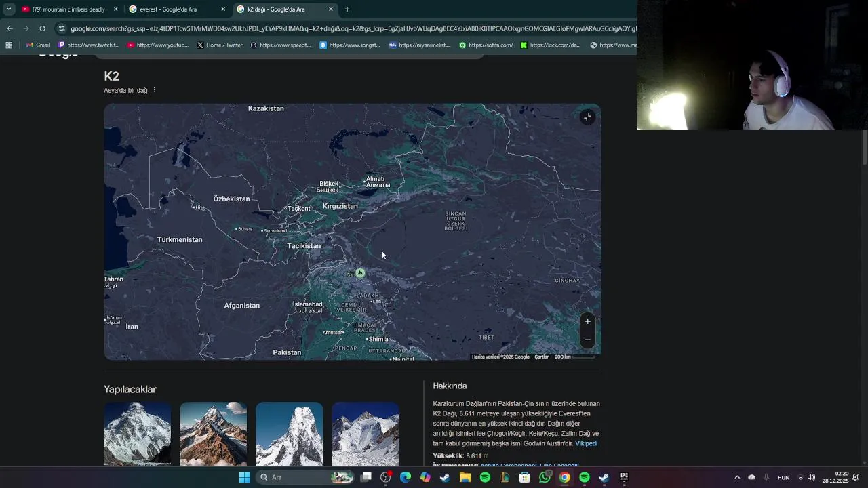Image resolution: width=868 pixels, height=488 pixels.
Task: Open the OneDrive cloud tray icon
Action: [x=751, y=477]
